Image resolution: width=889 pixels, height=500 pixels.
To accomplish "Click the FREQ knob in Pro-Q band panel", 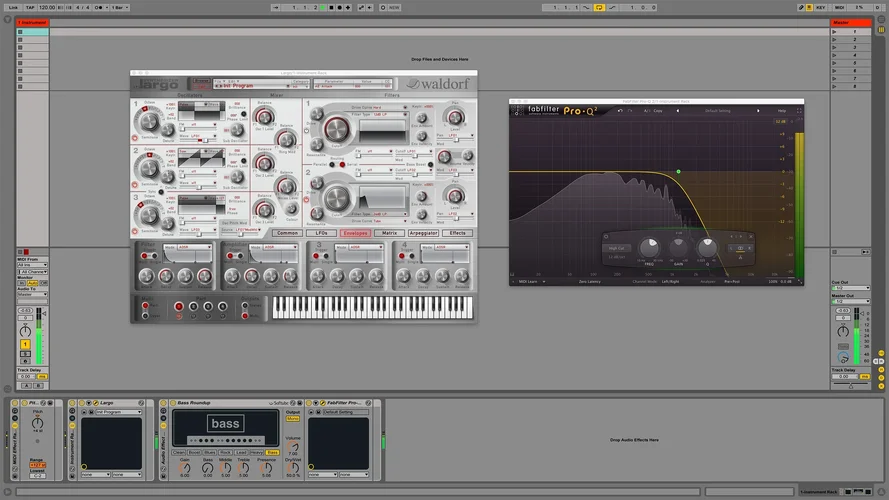I will [x=649, y=247].
